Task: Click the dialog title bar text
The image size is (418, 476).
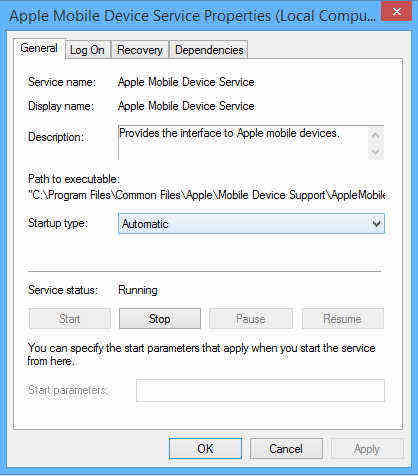Action: 193,16
